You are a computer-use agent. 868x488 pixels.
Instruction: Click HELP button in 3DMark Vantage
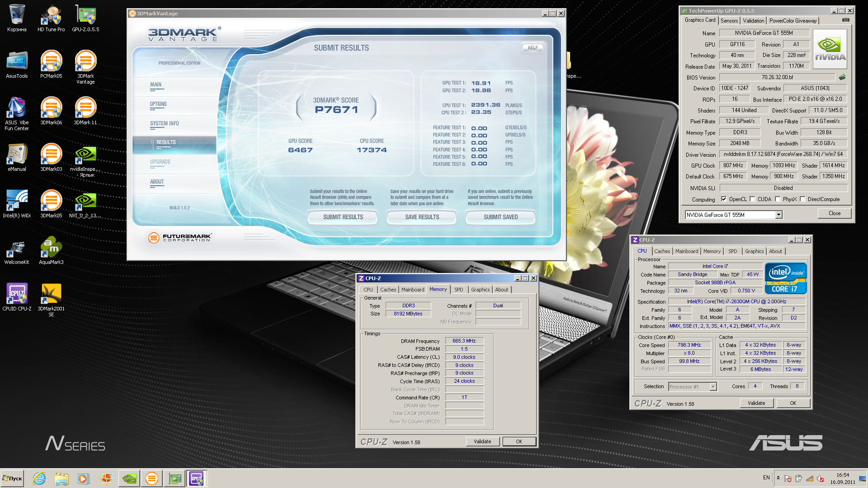tap(533, 47)
